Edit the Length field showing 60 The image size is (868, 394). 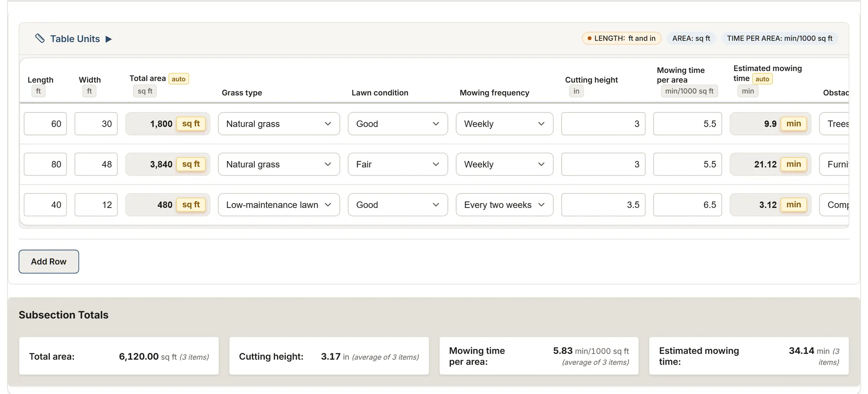45,124
